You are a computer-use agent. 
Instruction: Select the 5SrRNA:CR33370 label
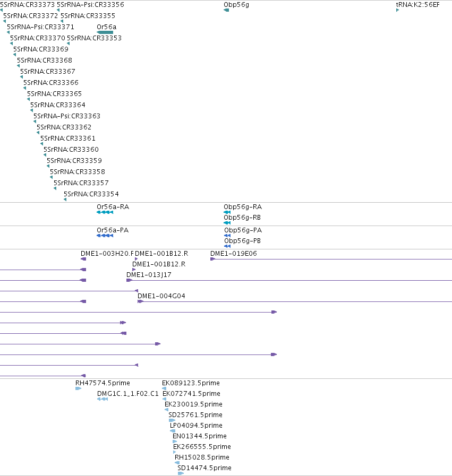click(x=38, y=38)
